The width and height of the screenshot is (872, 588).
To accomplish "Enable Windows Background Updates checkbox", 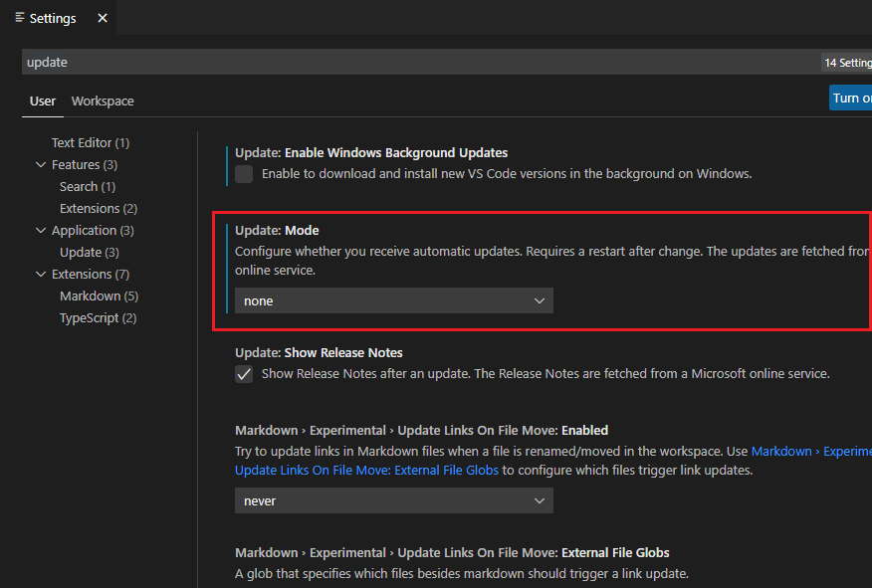I will pyautogui.click(x=244, y=174).
